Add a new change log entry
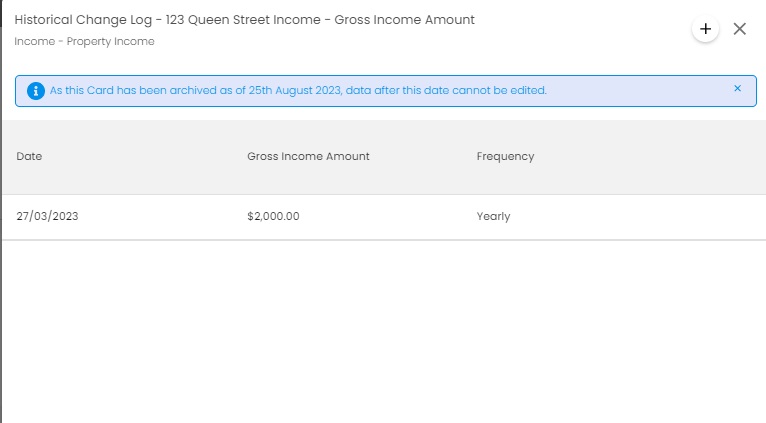 (x=705, y=29)
